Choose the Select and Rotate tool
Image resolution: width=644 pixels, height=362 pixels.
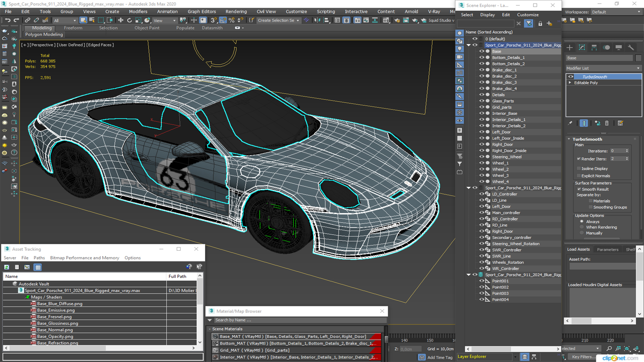pos(129,20)
